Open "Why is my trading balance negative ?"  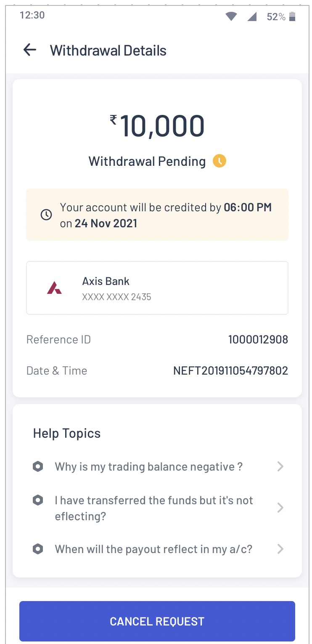[149, 466]
